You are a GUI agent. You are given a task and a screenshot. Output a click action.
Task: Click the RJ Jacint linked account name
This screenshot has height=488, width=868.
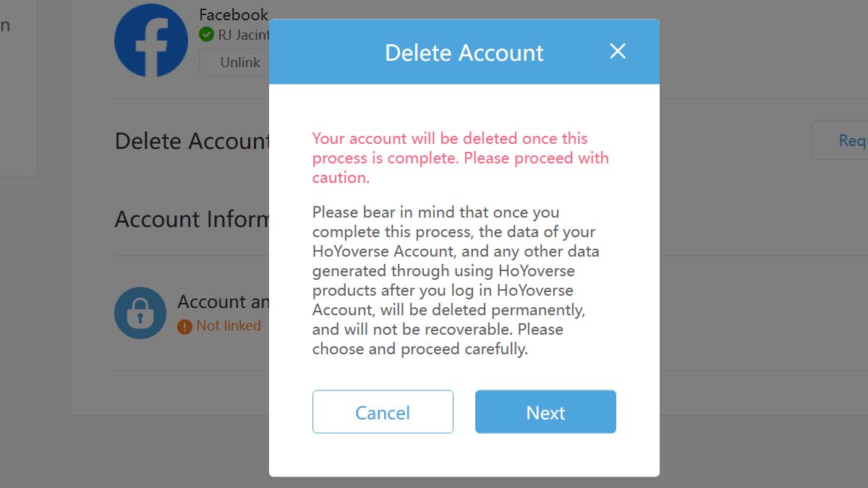(243, 34)
